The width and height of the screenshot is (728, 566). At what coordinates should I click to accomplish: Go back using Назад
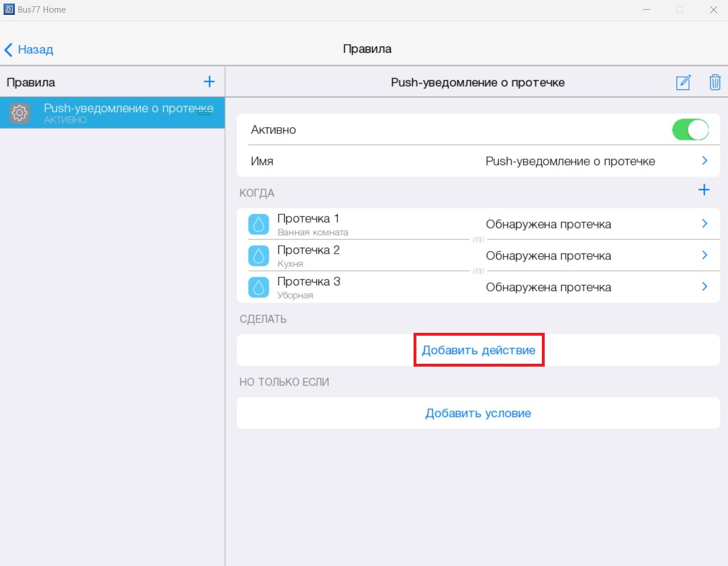29,50
